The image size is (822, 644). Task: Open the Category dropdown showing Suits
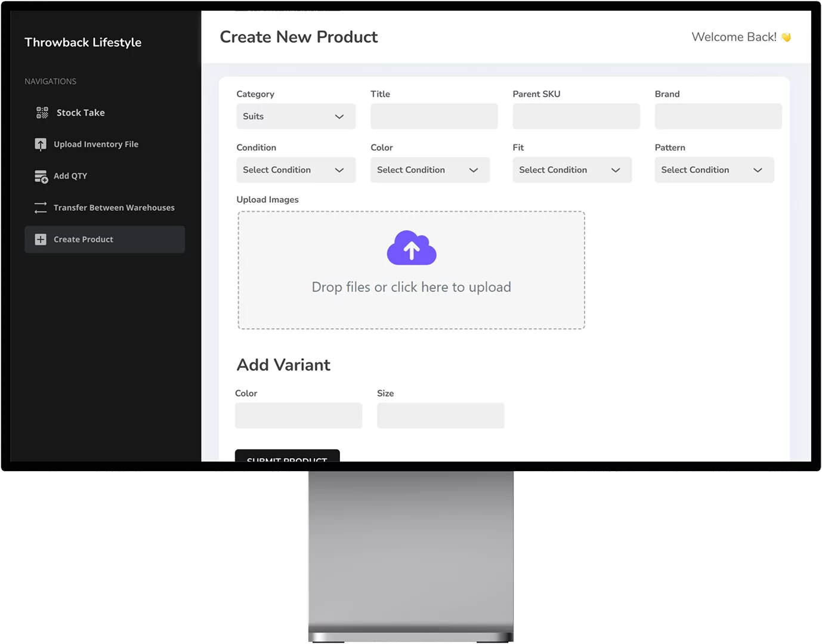point(295,116)
